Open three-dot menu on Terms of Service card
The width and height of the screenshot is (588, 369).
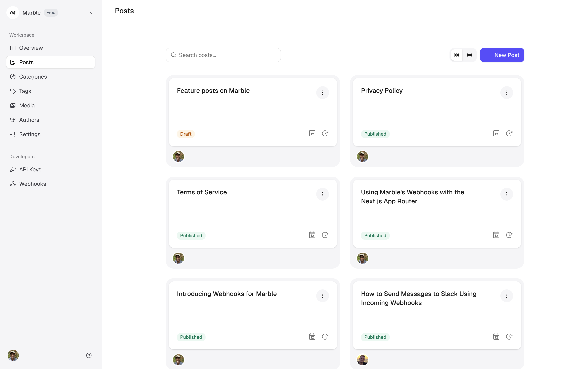[322, 194]
